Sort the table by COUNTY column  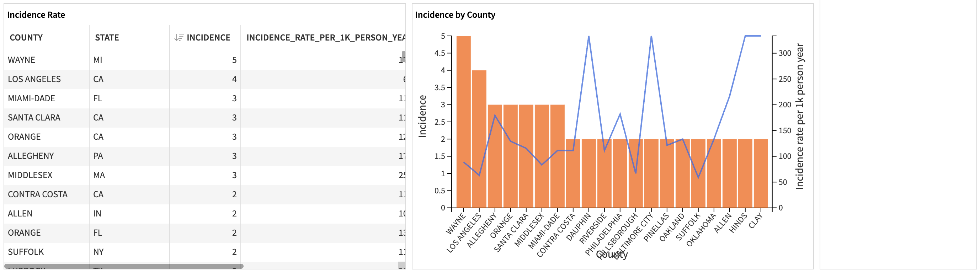tap(26, 37)
